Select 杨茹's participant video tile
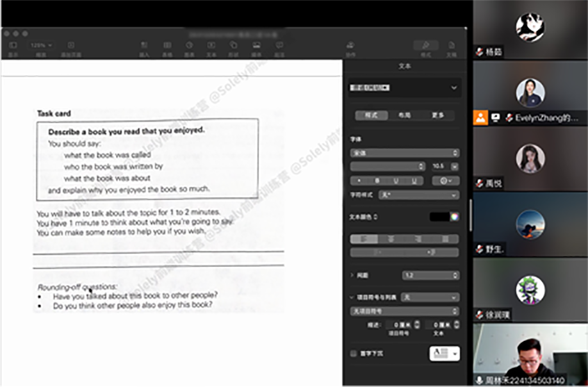588x387 pixels. click(x=530, y=29)
